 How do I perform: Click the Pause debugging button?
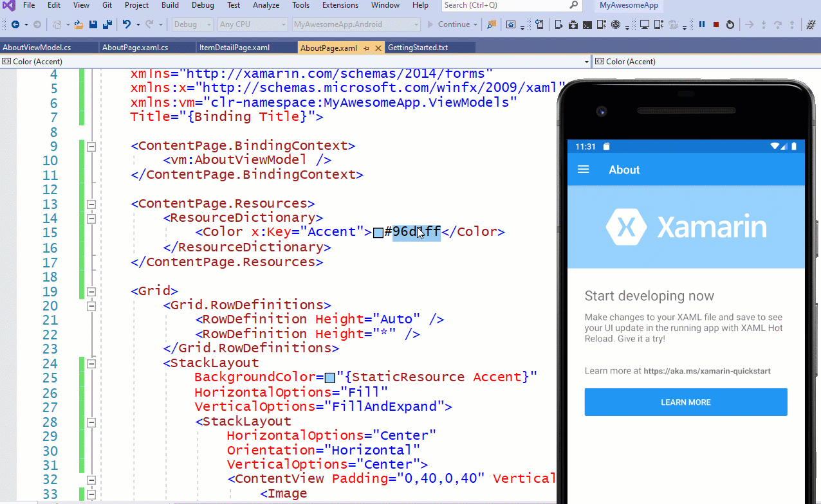703,24
